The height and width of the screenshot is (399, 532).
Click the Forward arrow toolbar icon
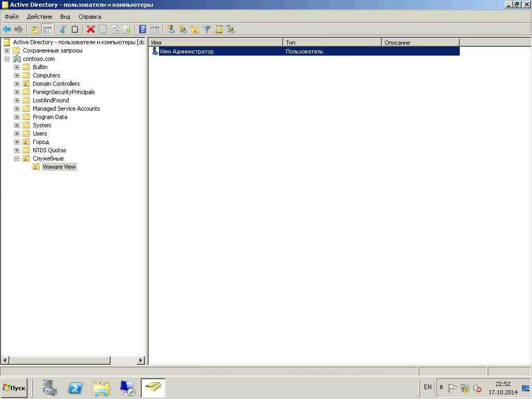[x=19, y=30]
